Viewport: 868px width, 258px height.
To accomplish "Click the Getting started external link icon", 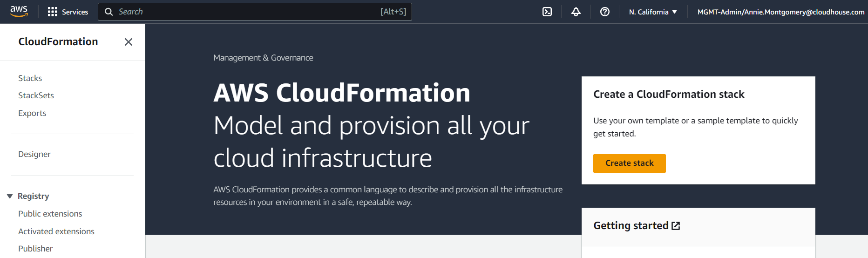I will (x=676, y=226).
